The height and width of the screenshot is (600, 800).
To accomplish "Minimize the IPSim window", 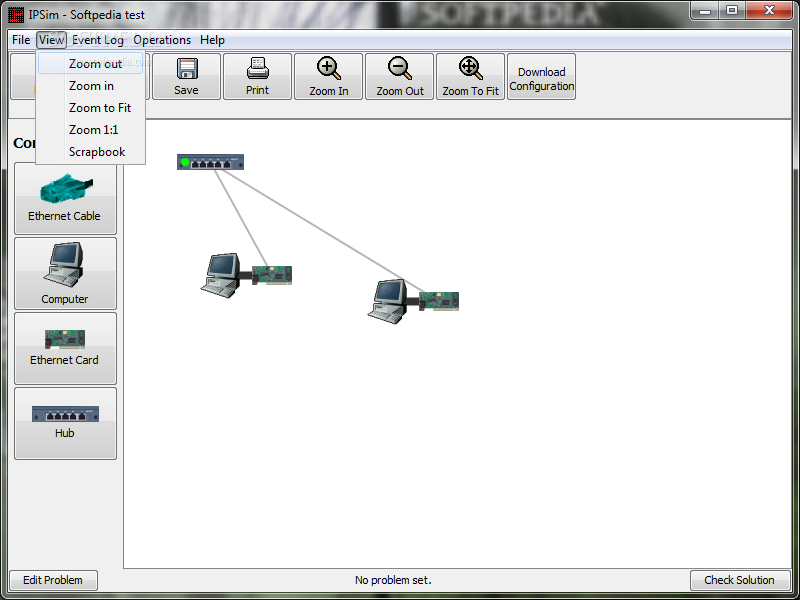I will pyautogui.click(x=705, y=10).
